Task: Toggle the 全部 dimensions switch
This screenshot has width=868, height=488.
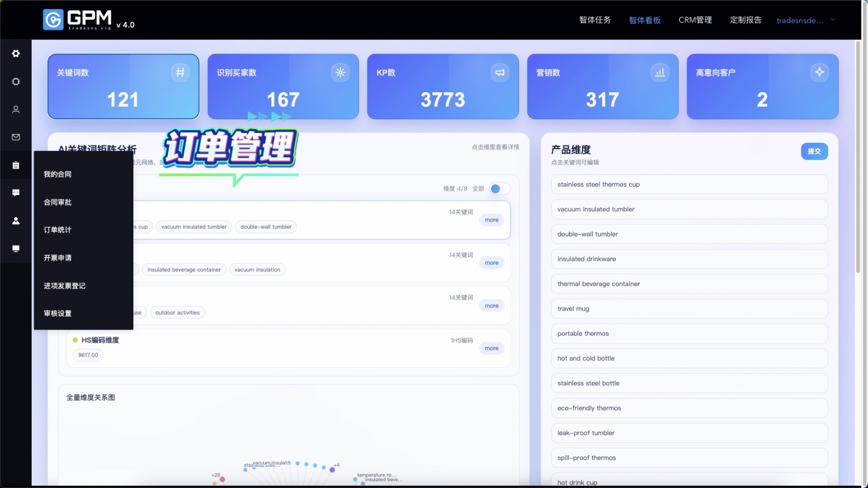Action: click(x=499, y=189)
